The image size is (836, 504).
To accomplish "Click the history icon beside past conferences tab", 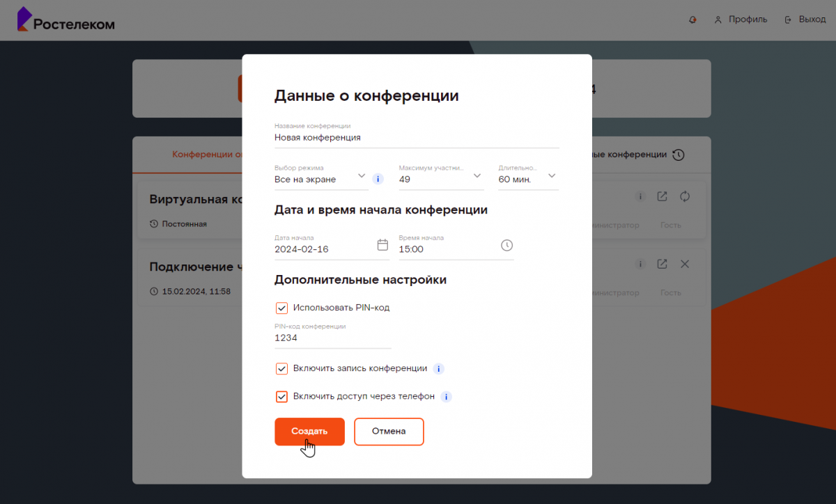I will (x=678, y=155).
